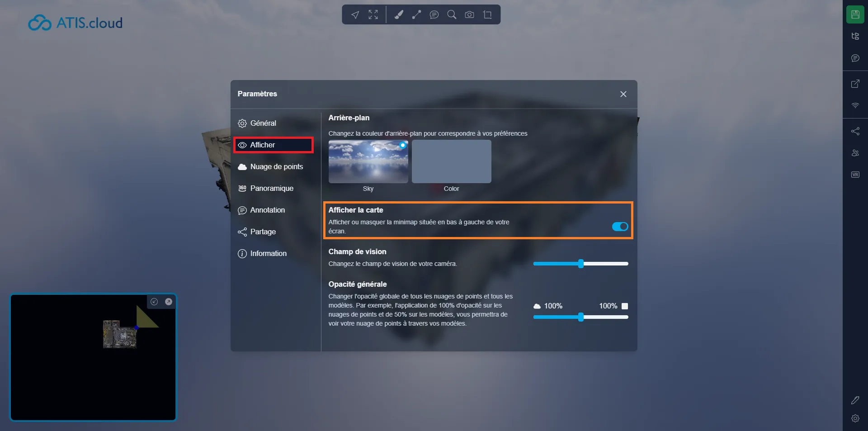Screen dimensions: 868x431
Task: Enable VR mode icon in right sidebar
Action: click(855, 175)
